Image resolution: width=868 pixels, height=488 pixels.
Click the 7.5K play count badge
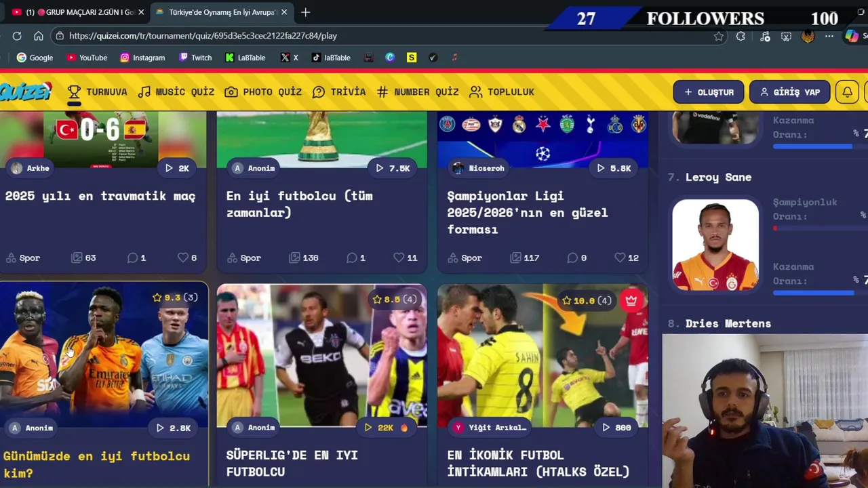click(x=393, y=168)
